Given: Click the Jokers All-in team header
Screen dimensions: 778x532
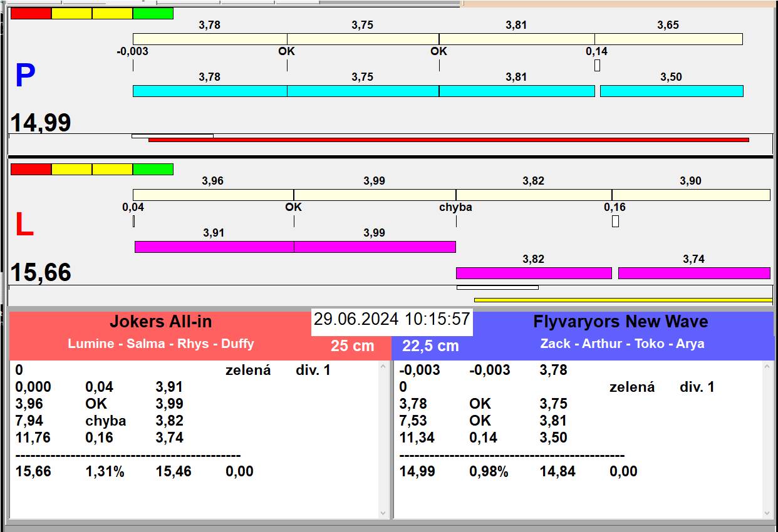Looking at the screenshot, I should pos(161,322).
